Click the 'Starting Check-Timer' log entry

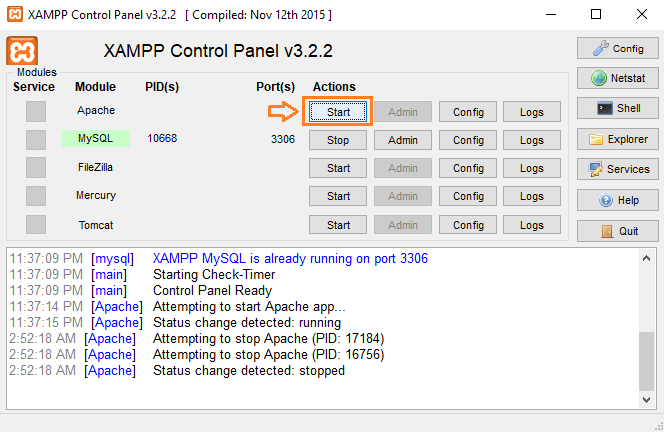tap(214, 274)
